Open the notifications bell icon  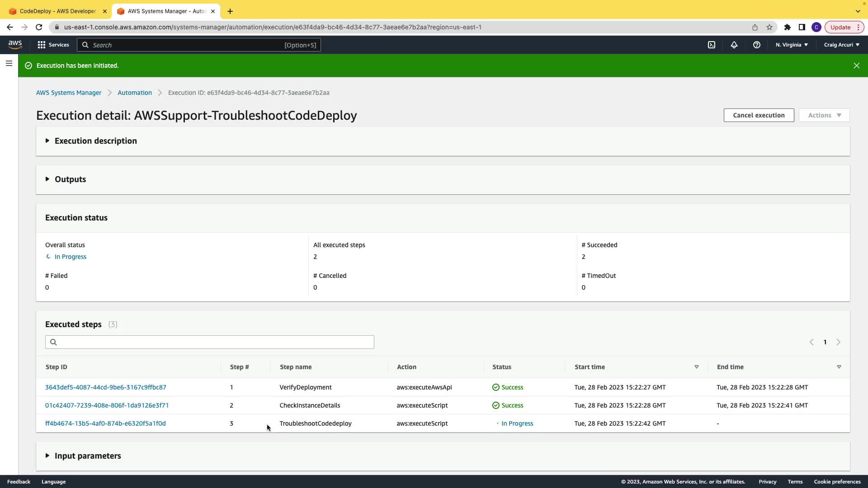[x=734, y=45]
